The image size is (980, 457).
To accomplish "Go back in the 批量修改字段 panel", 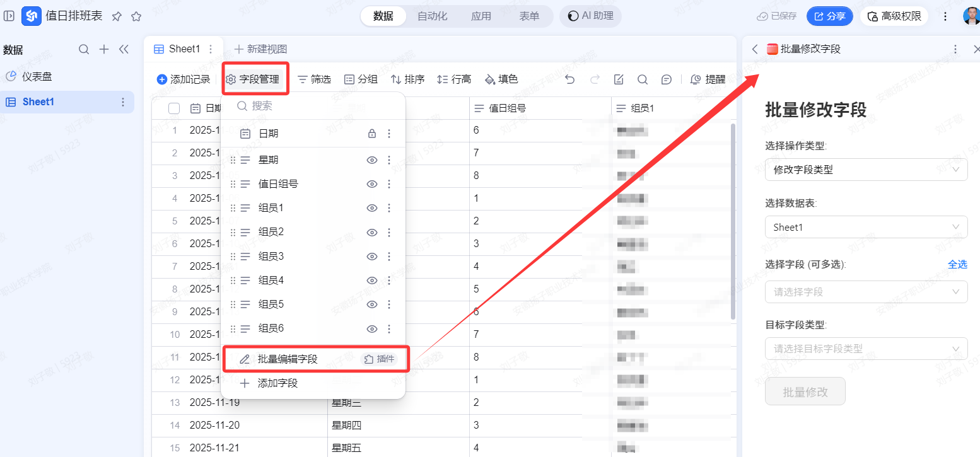I will click(755, 49).
